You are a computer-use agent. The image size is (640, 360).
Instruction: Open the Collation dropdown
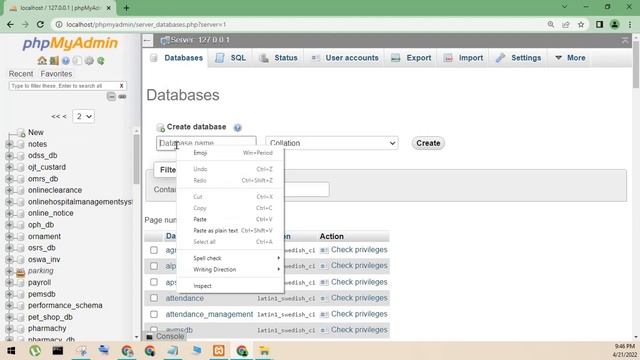click(x=332, y=143)
